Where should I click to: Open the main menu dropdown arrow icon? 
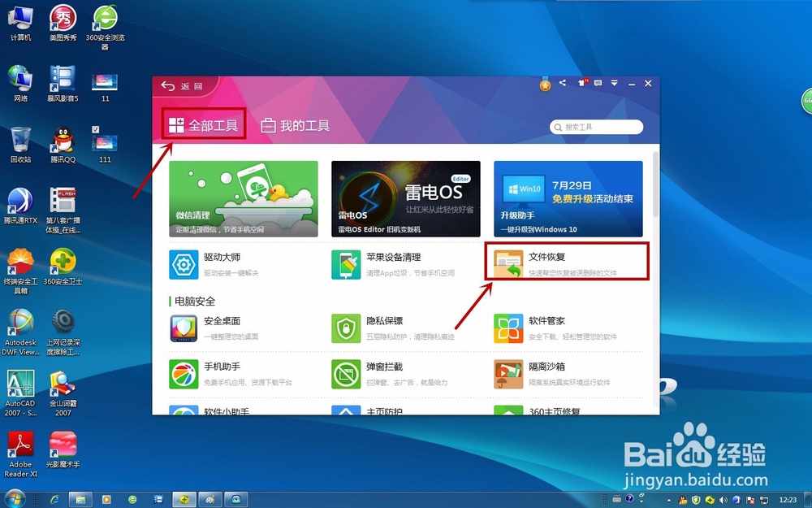point(614,83)
